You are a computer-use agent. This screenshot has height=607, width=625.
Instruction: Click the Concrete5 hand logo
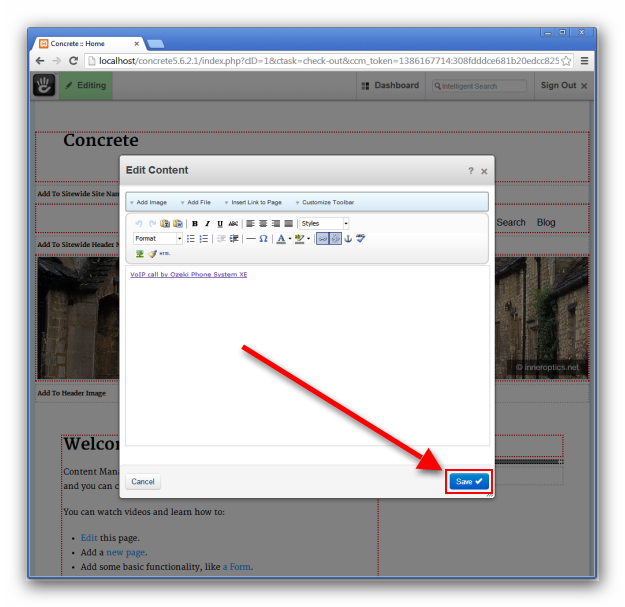coord(44,86)
